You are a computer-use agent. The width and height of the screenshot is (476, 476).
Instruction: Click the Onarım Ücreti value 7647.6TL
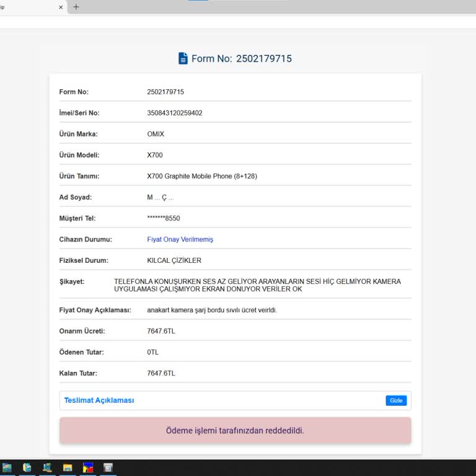(x=161, y=331)
